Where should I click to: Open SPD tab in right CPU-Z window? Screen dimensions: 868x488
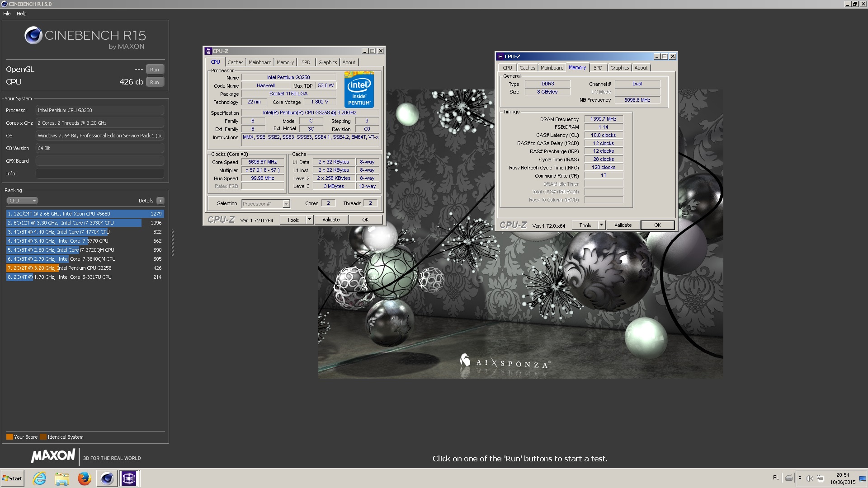pos(598,68)
